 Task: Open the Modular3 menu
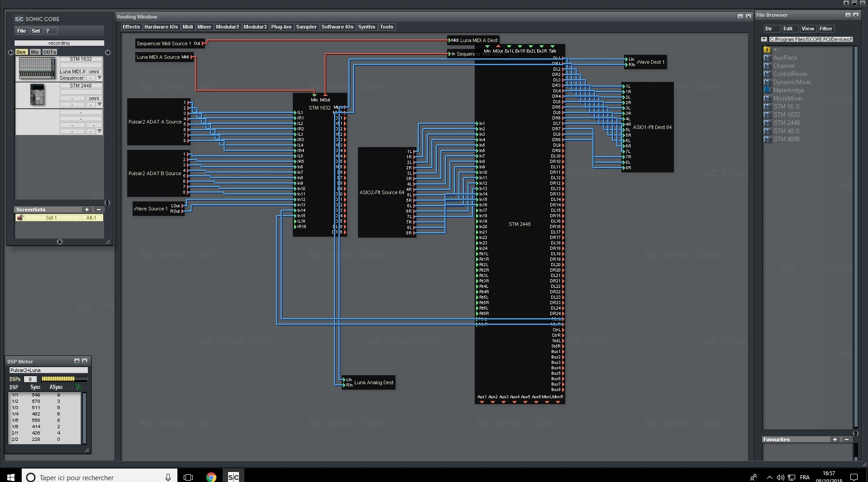[255, 27]
